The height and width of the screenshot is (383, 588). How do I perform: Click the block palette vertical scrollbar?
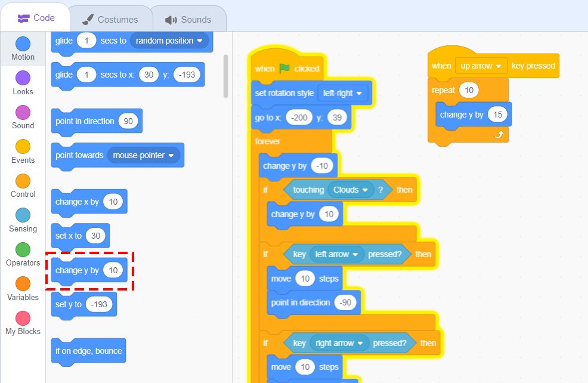point(226,76)
